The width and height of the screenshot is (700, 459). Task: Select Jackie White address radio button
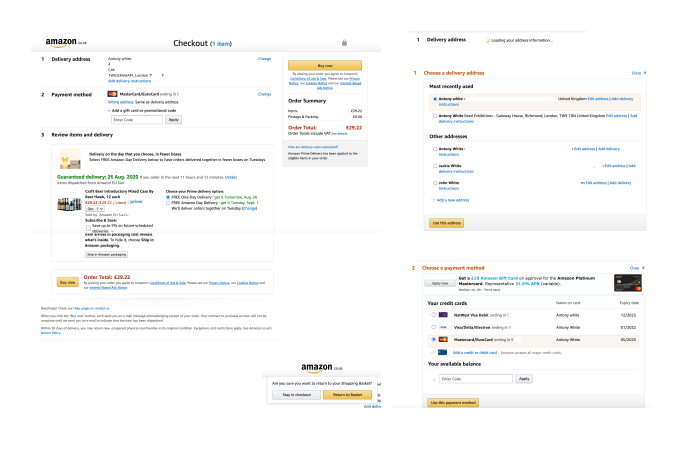tap(435, 164)
